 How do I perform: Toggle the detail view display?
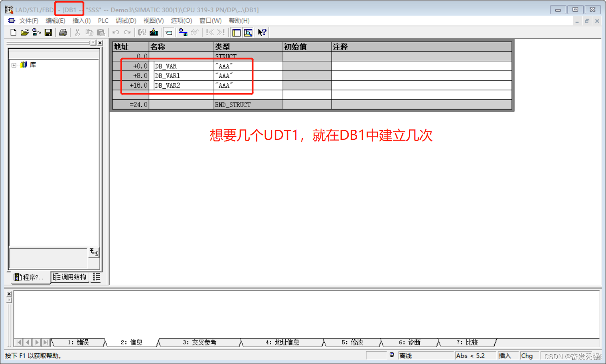coord(248,32)
